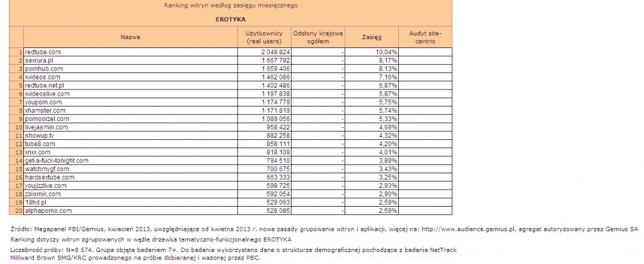
Task: Click the Zasięg column header
Action: tap(372, 37)
